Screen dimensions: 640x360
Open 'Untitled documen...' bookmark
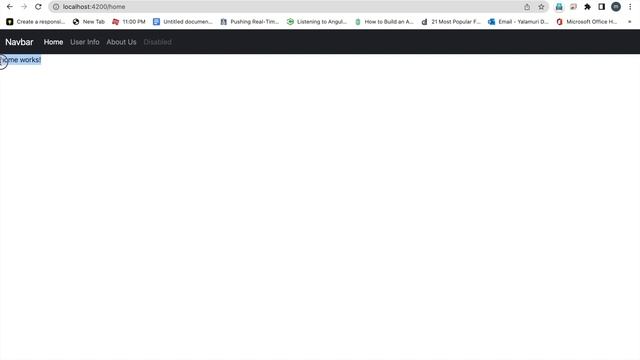183,22
